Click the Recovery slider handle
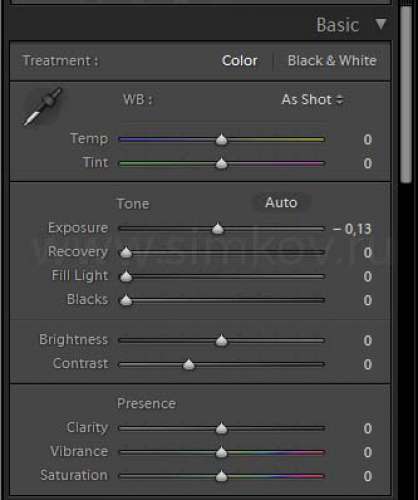Image resolution: width=418 pixels, height=500 pixels. 126,253
